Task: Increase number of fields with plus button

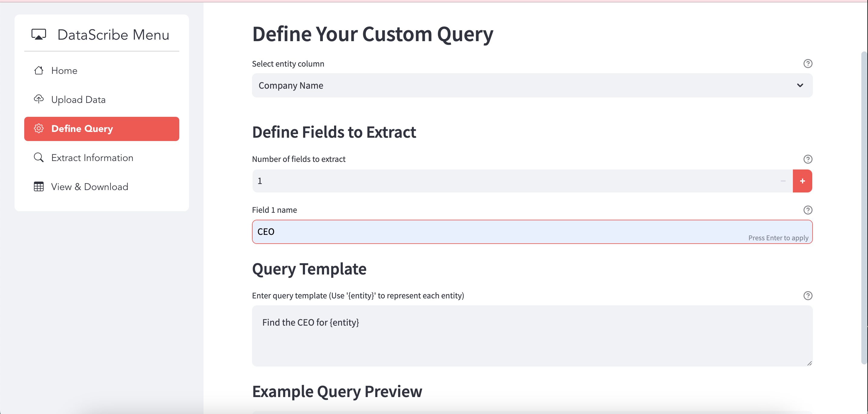Action: (x=802, y=181)
